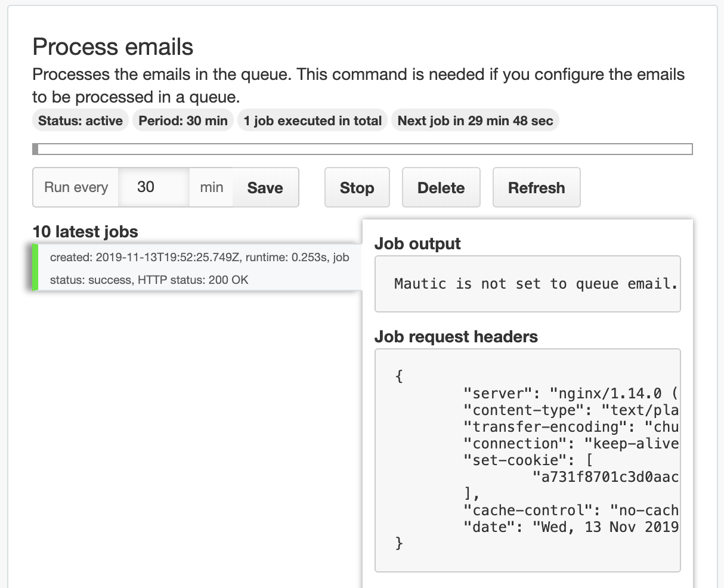The height and width of the screenshot is (588, 724).
Task: Refresh the job status
Action: (x=536, y=187)
